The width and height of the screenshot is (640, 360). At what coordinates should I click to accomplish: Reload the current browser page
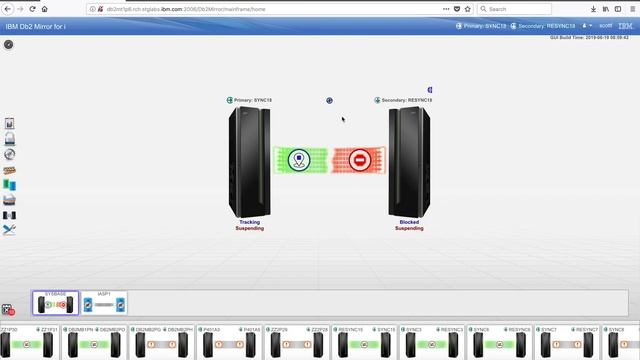[32, 9]
